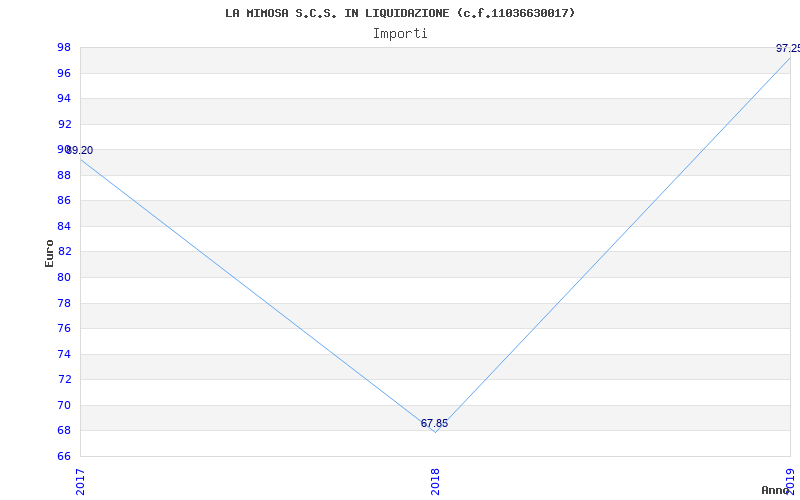Click the 97.25 data point label

click(788, 48)
